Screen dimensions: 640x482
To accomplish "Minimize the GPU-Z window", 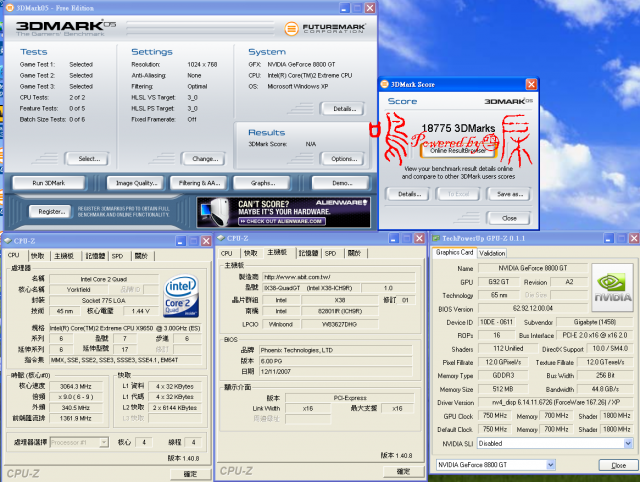I will (609, 238).
